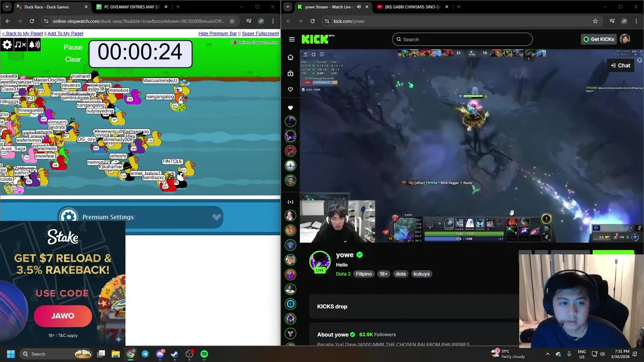Open a new tab in the duck race browser window
Image resolution: width=644 pixels, height=362 pixels.
click(x=178, y=7)
